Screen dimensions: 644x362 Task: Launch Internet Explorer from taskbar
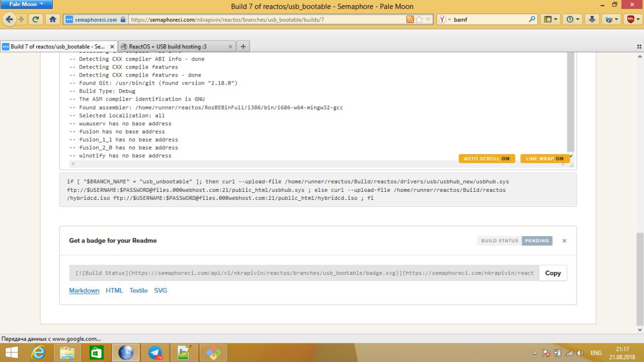[38, 353]
